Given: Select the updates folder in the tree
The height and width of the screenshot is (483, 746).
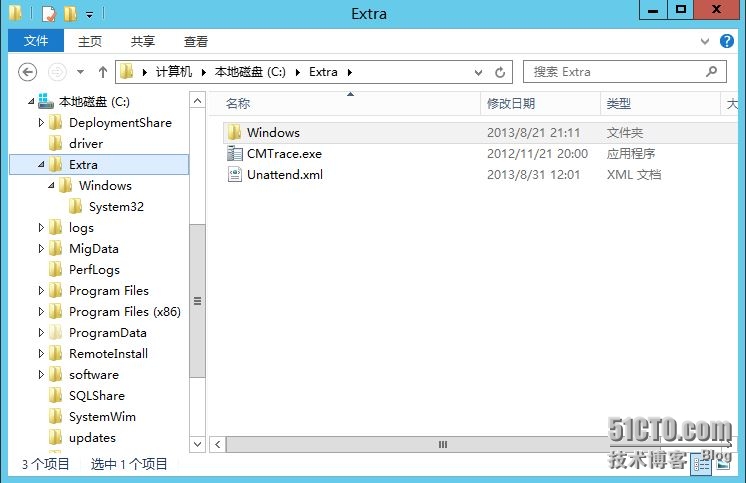Looking at the screenshot, I should 92,437.
